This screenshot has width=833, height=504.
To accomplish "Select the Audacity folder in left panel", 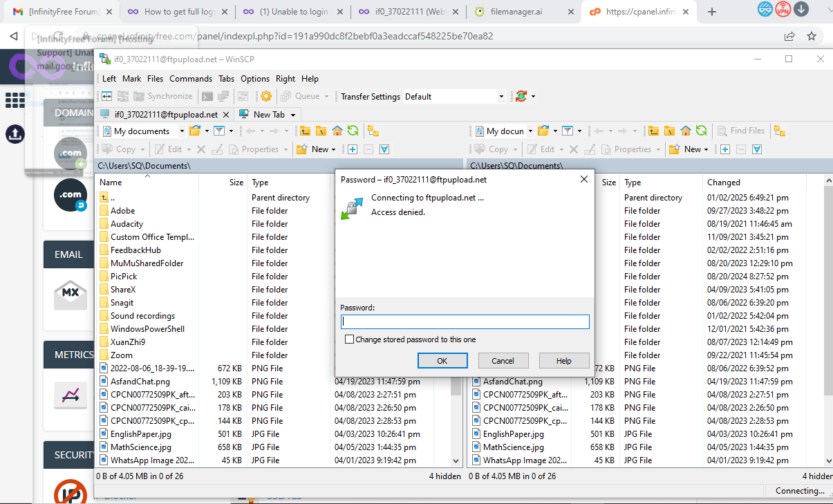I will coord(127,223).
